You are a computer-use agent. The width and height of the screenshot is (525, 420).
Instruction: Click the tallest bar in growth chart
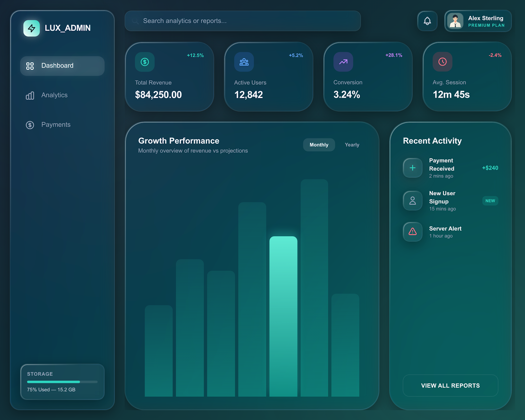314,288
